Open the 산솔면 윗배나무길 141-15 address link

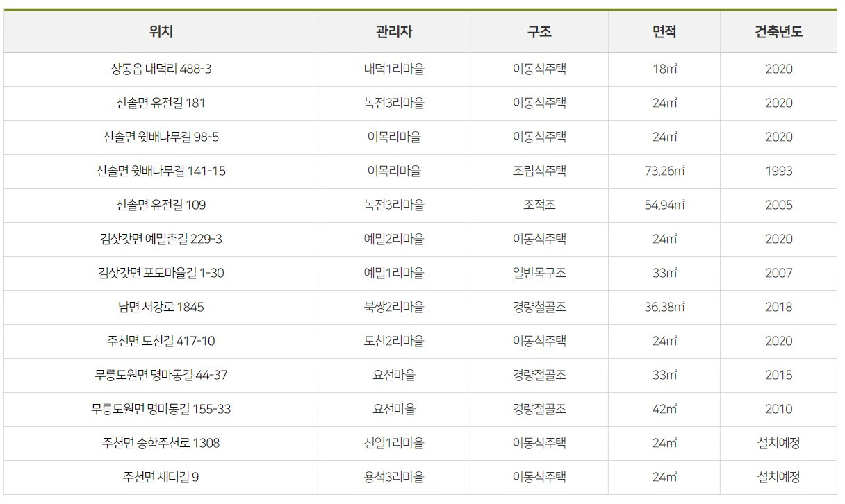pos(161,171)
